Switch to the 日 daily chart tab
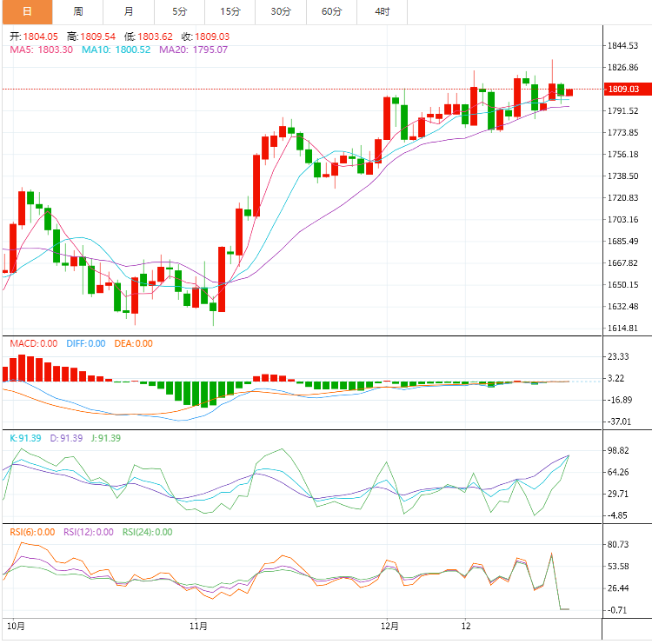652x644 pixels. click(x=26, y=11)
